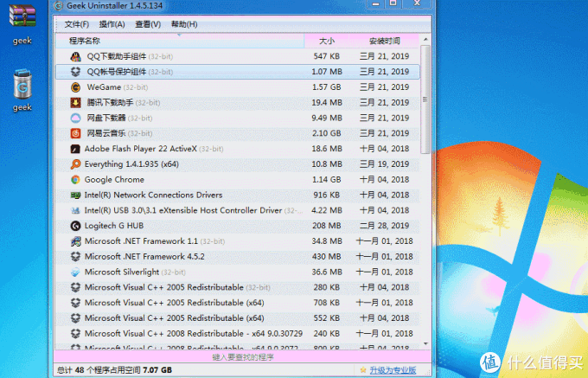
Task: Sort list by 大小 column header
Action: tap(326, 41)
